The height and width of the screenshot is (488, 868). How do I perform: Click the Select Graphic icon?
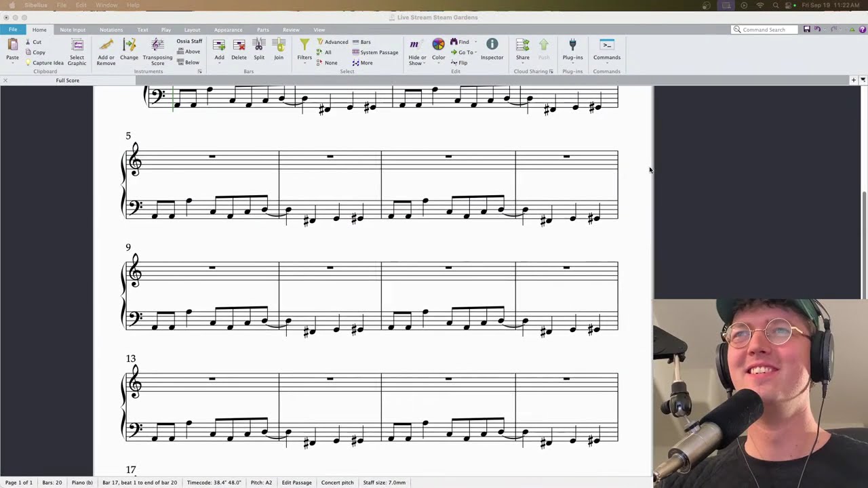tap(77, 45)
